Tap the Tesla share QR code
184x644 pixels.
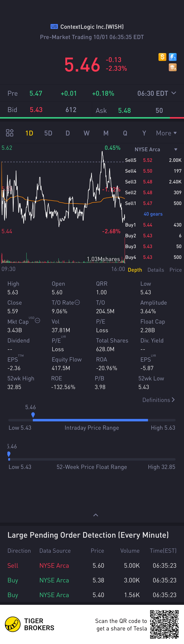click(164, 624)
